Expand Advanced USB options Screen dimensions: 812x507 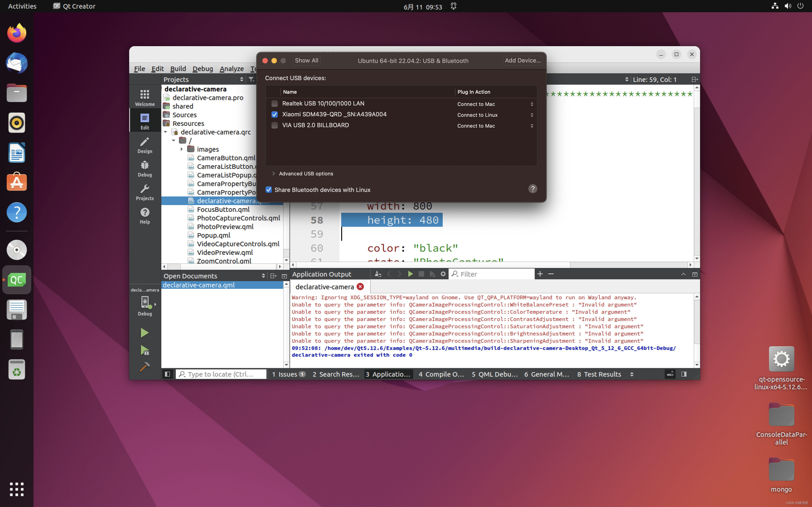[x=273, y=173]
